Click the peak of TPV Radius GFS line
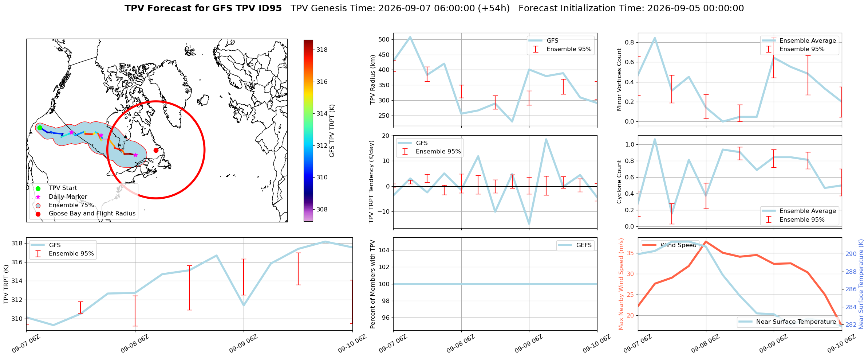The image size is (868, 358). 410,37
